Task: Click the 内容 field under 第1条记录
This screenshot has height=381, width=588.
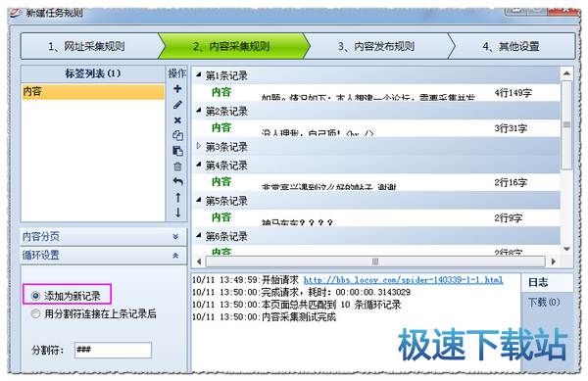Action: coord(221,92)
